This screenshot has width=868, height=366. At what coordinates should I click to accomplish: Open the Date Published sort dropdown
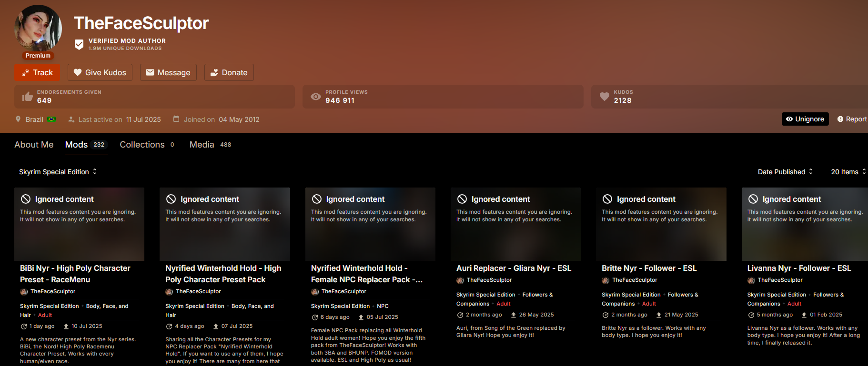pos(785,172)
